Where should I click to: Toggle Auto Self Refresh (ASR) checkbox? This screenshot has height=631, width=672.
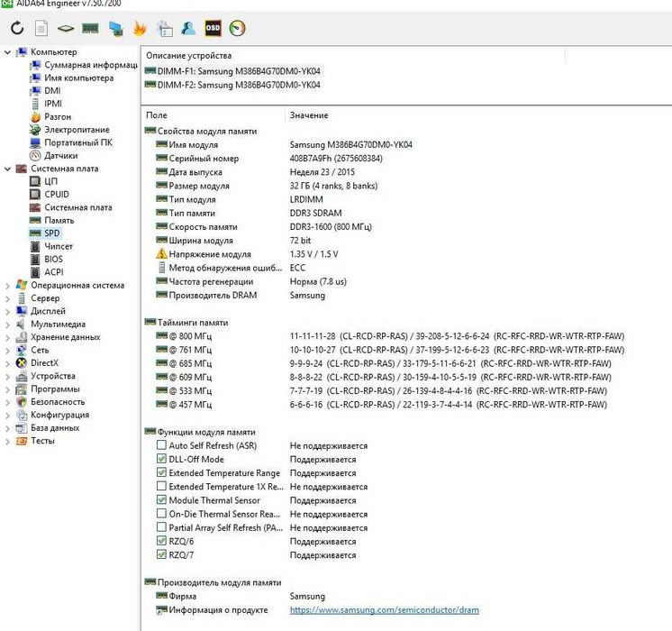click(x=161, y=445)
